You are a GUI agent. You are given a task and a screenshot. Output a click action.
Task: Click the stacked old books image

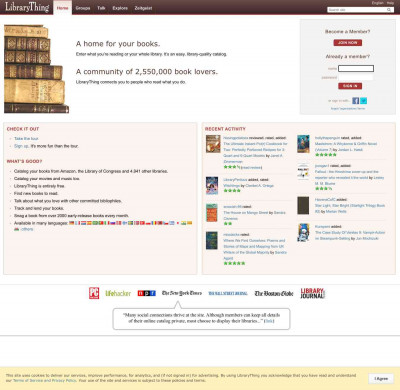click(x=36, y=69)
